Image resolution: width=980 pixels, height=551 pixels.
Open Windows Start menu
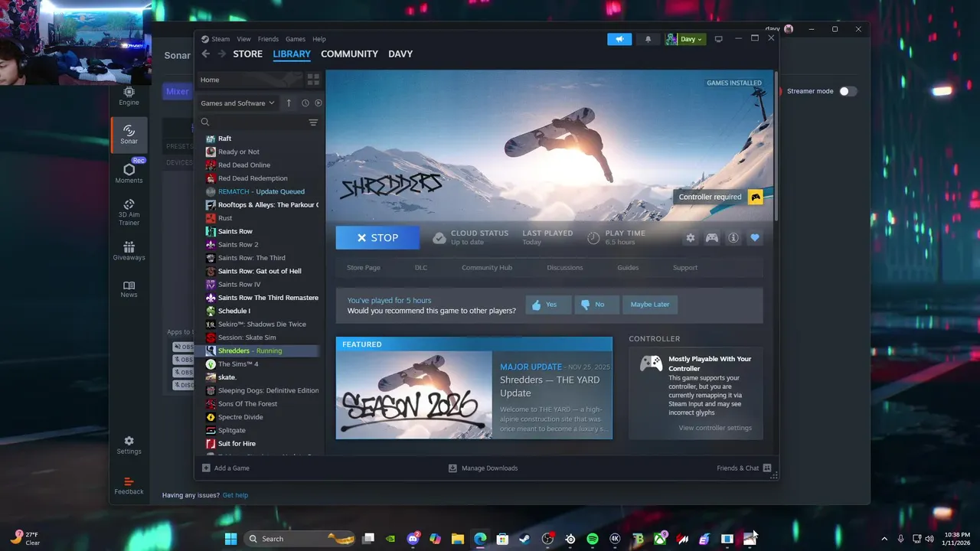click(x=230, y=539)
